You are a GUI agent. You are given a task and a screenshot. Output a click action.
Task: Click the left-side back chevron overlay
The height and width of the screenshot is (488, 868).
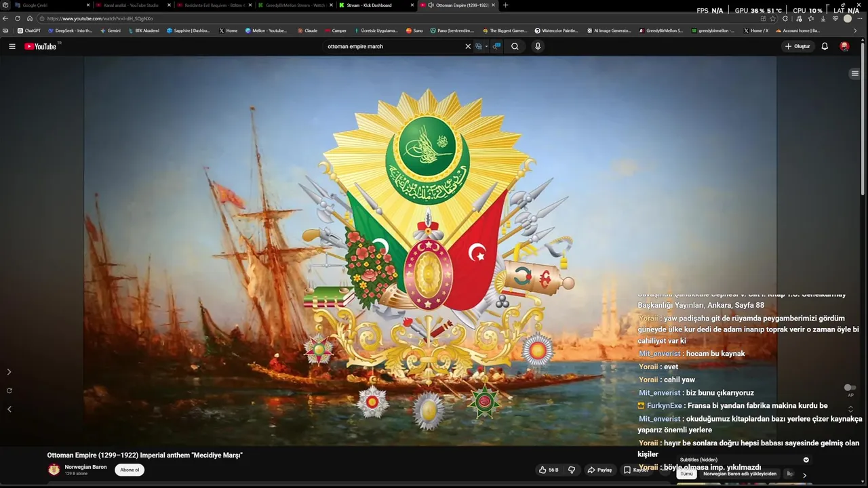9,409
